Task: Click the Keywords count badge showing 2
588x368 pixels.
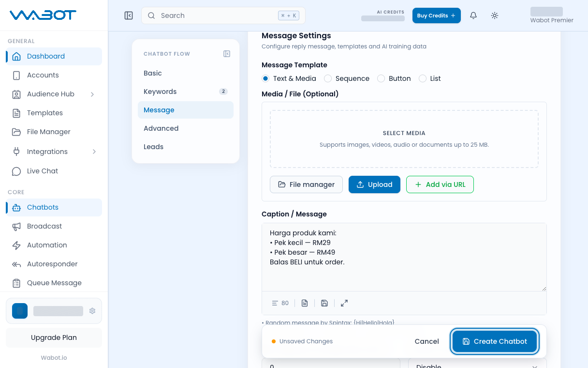Action: [223, 92]
